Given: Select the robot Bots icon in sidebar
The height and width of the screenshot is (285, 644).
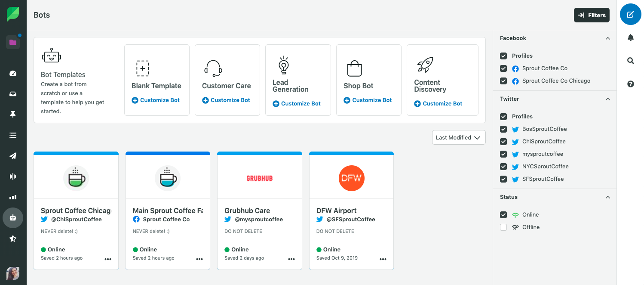Looking at the screenshot, I should [13, 217].
